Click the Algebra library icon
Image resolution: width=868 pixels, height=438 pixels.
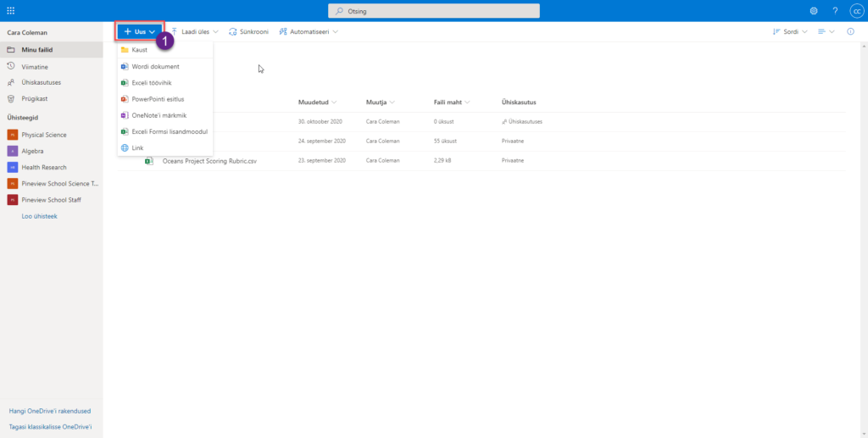[12, 151]
